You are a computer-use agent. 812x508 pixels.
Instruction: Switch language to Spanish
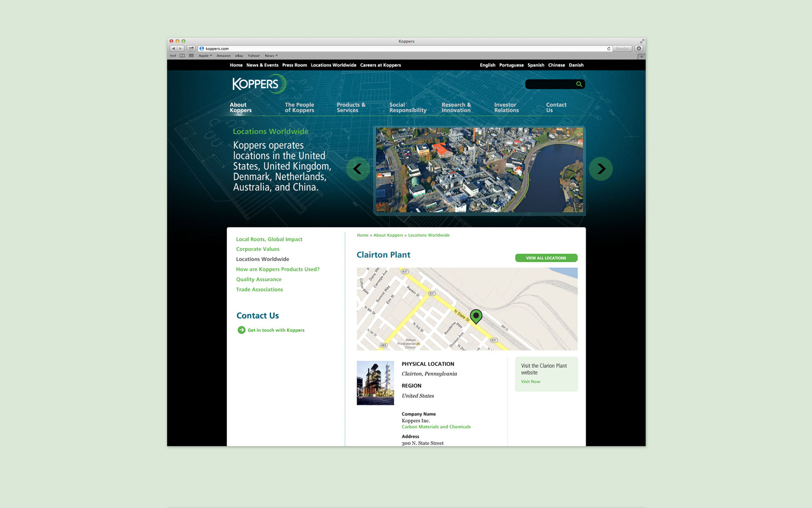(536, 65)
